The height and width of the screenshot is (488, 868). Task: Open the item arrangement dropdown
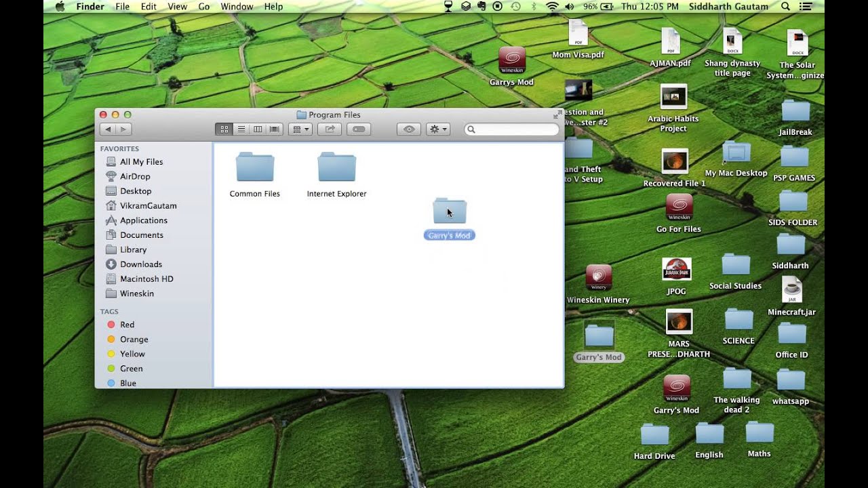[300, 129]
